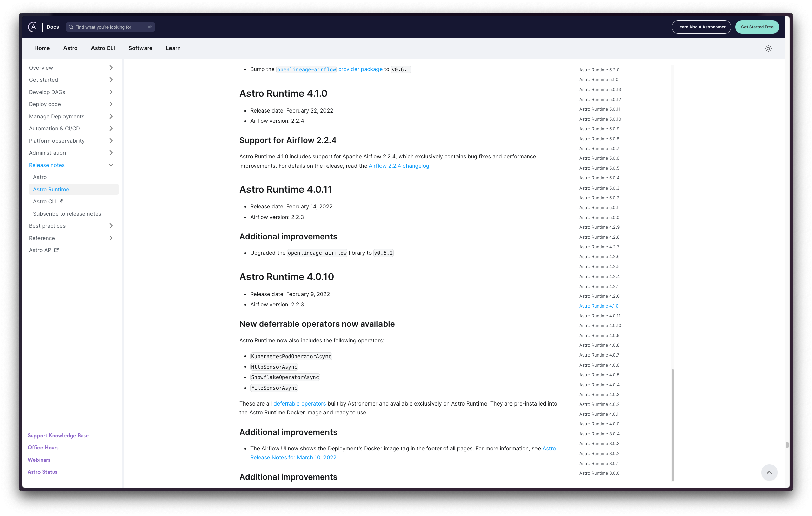Image resolution: width=812 pixels, height=516 pixels.
Task: Click the Support for Airflow 2.2.4 heading
Action: [x=288, y=140]
